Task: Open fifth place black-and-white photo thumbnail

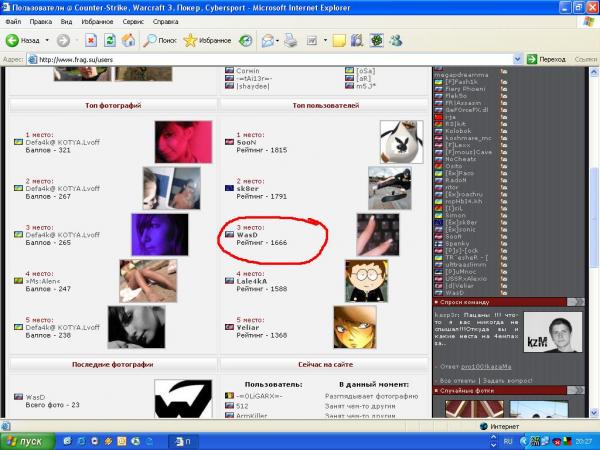Action: [137, 327]
